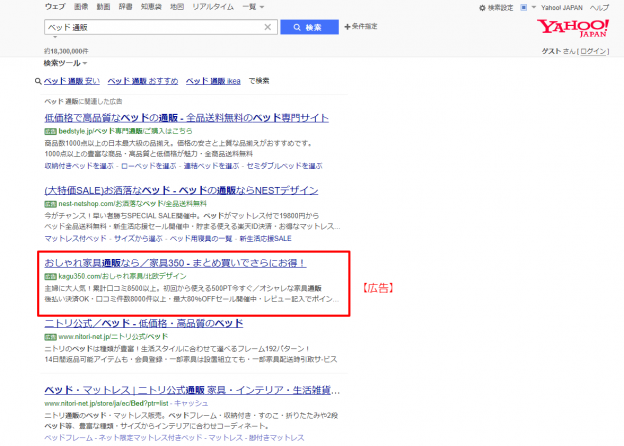Viewport: 624px width, 446px height.
Task: Switch to the 辞書 dictionary tab
Action: click(x=126, y=7)
